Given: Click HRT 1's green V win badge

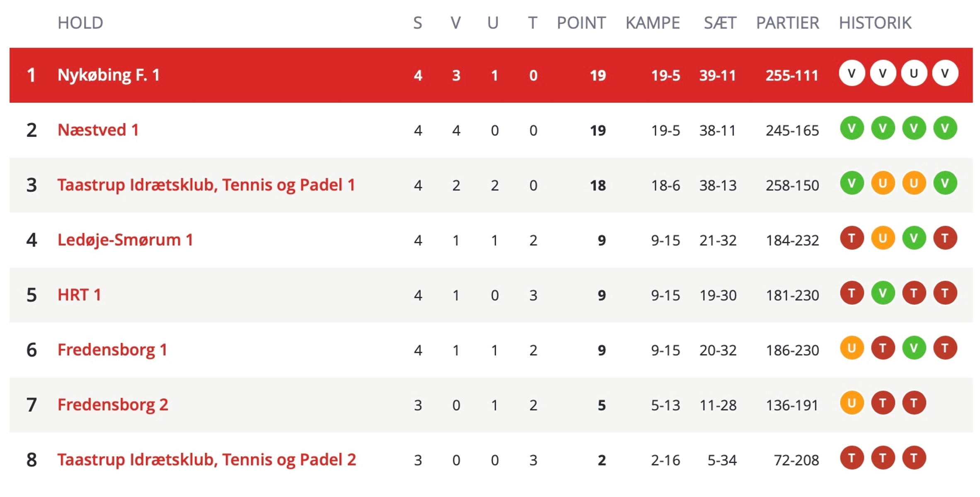Looking at the screenshot, I should click(x=883, y=293).
